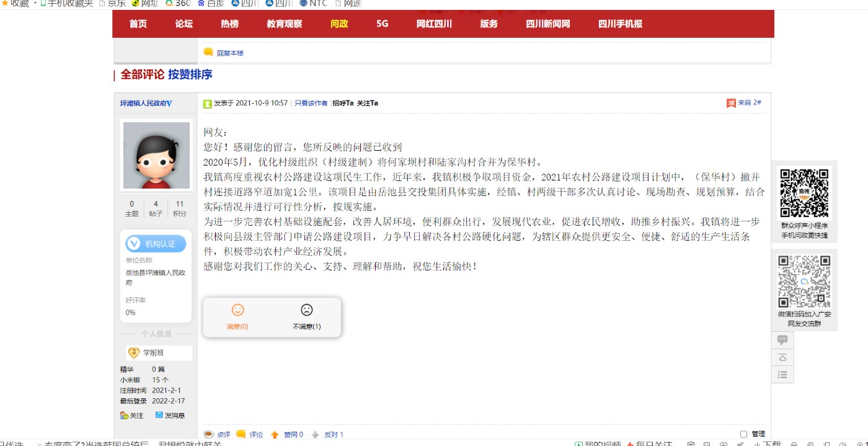Click the 机构认证 verified badge
Viewport: 868px width, 446px height.
(x=156, y=244)
